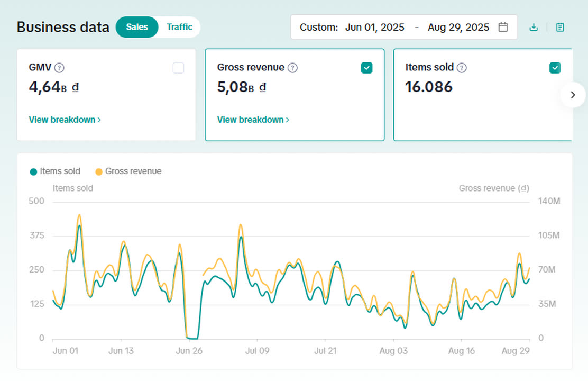
Task: Click the Aug 03 x-axis label
Action: 393,351
